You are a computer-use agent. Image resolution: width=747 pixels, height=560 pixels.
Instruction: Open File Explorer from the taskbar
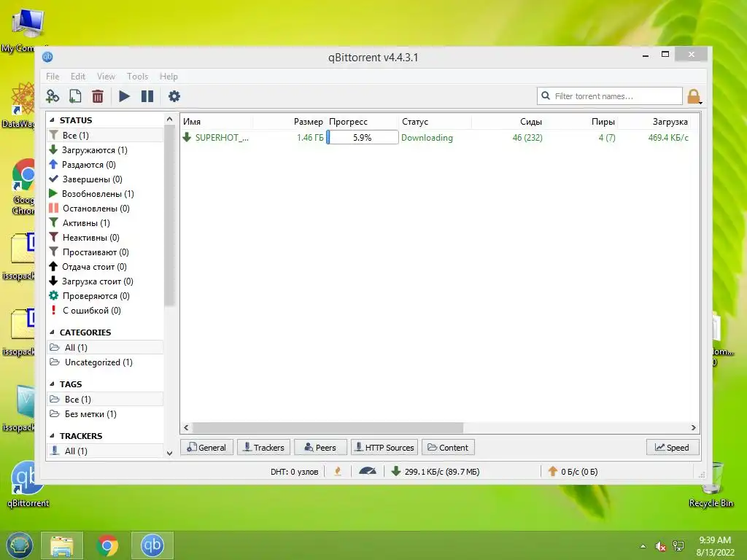[62, 545]
